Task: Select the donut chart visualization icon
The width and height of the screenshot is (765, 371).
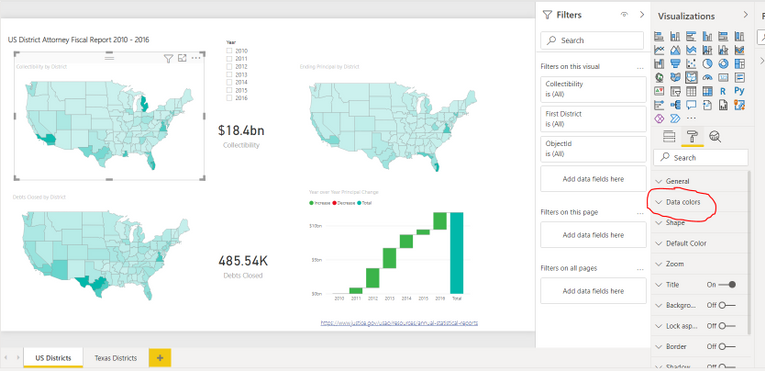Action: [x=723, y=63]
